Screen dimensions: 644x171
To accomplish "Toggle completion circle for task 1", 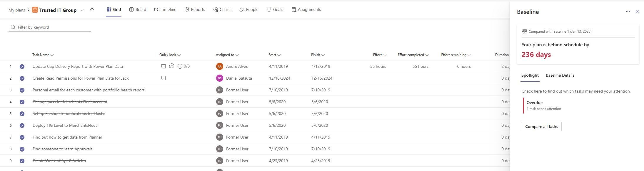I will 22,67.
